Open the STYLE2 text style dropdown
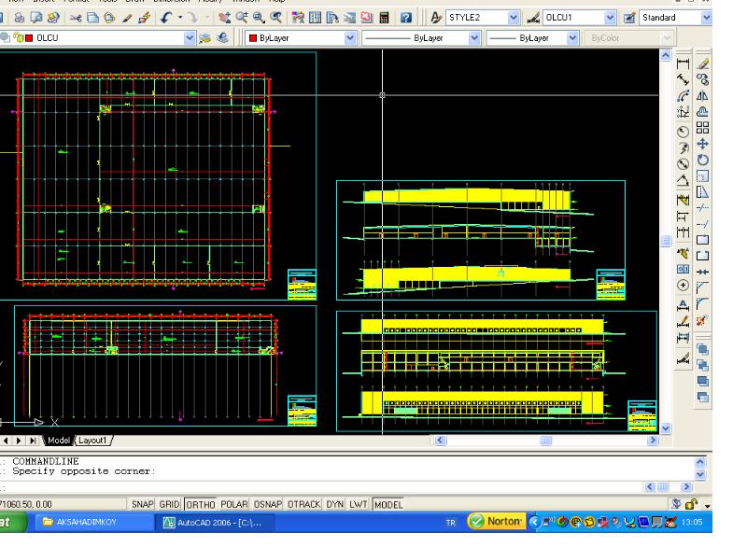 (x=513, y=18)
